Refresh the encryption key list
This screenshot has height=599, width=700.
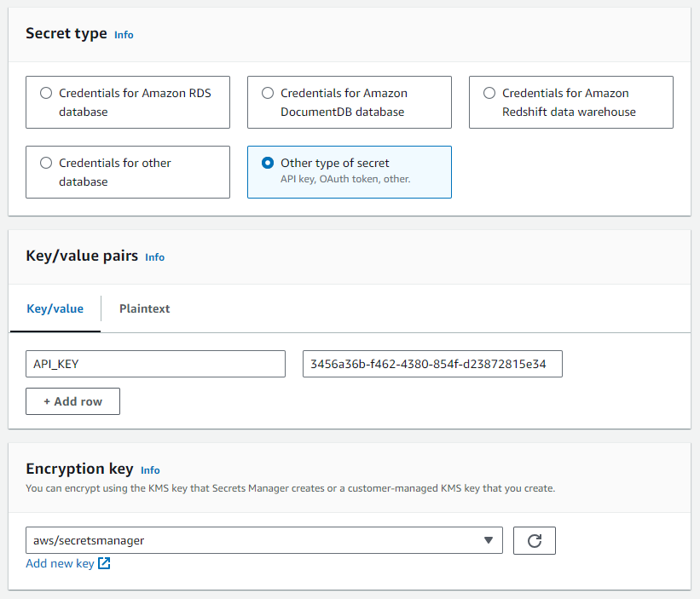point(535,540)
